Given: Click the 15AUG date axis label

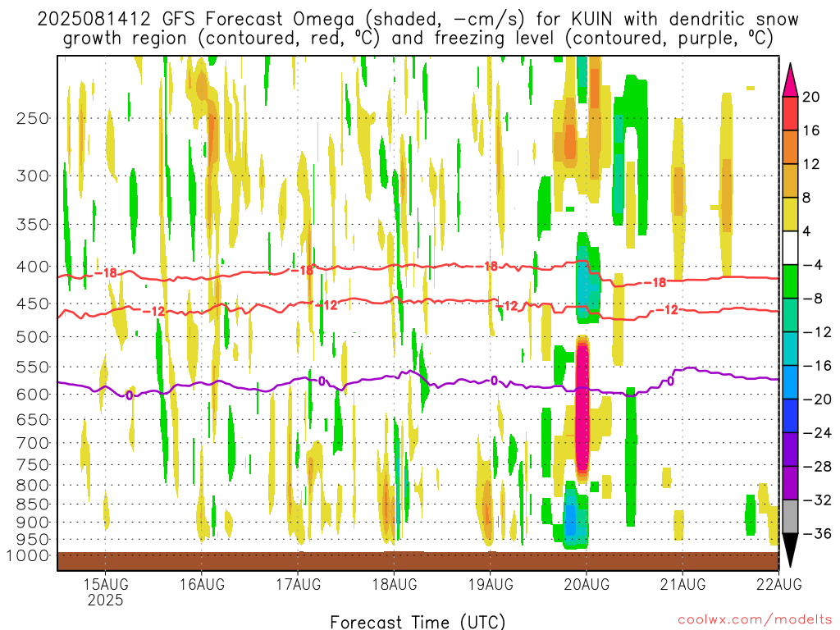Looking at the screenshot, I should coord(106,583).
